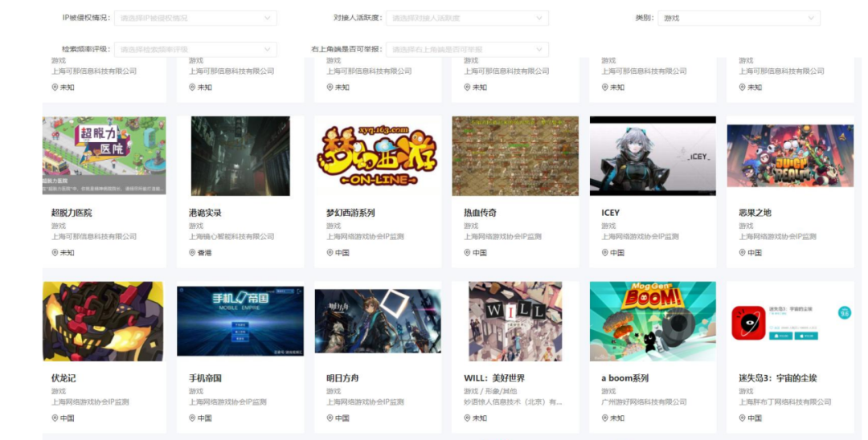Open the 明日方舟 title link

(342, 378)
